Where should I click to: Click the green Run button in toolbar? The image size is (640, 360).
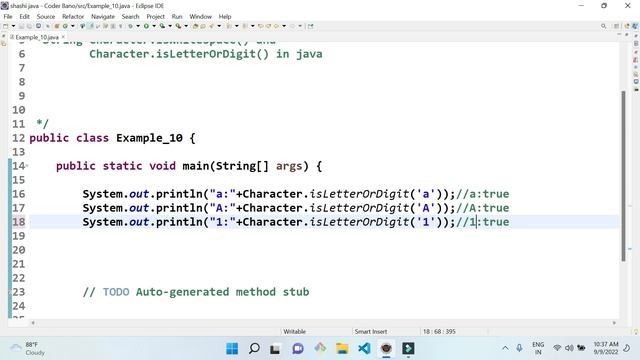point(146,26)
